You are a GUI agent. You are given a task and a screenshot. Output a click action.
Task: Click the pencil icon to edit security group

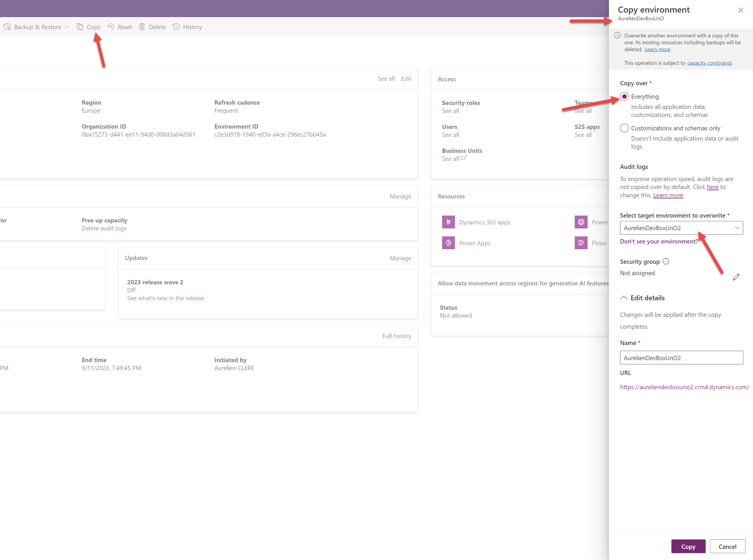click(x=736, y=277)
